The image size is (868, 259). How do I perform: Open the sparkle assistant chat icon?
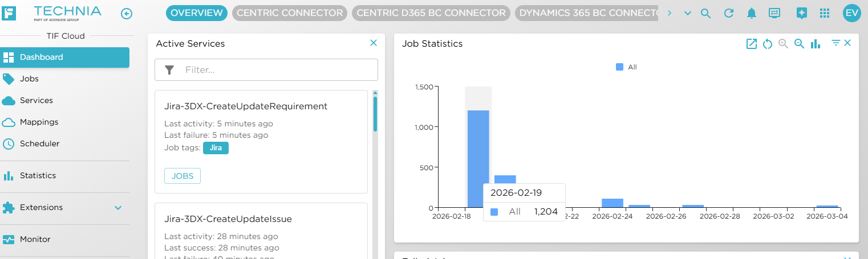click(x=802, y=13)
